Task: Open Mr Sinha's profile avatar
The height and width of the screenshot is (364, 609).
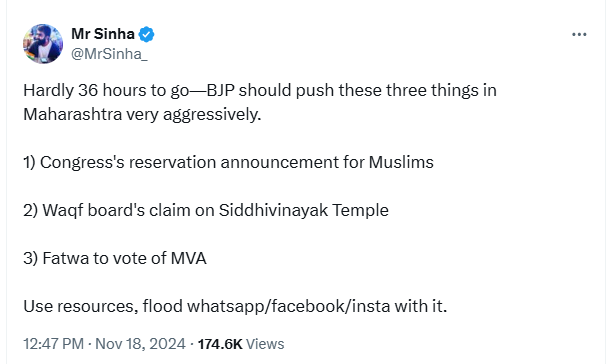Action: pos(43,44)
